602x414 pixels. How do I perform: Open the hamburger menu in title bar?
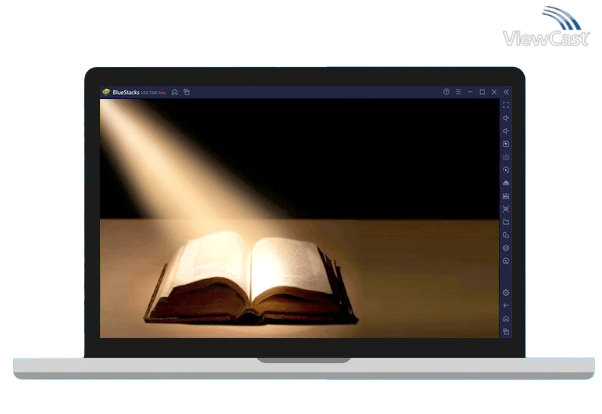pos(458,92)
